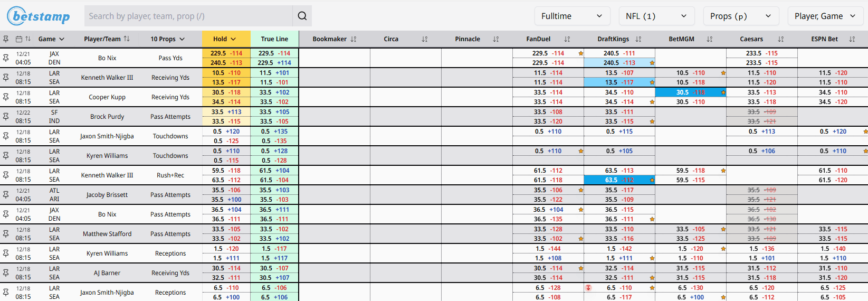The image size is (868, 301).
Task: Click highlighted DraftKings 13.5 -117 odds
Action: [619, 82]
